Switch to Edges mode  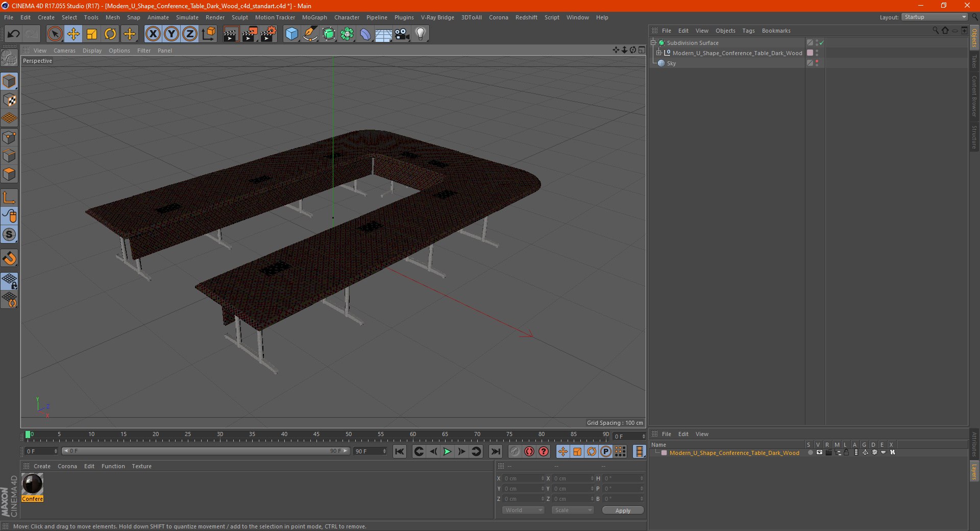click(x=9, y=156)
